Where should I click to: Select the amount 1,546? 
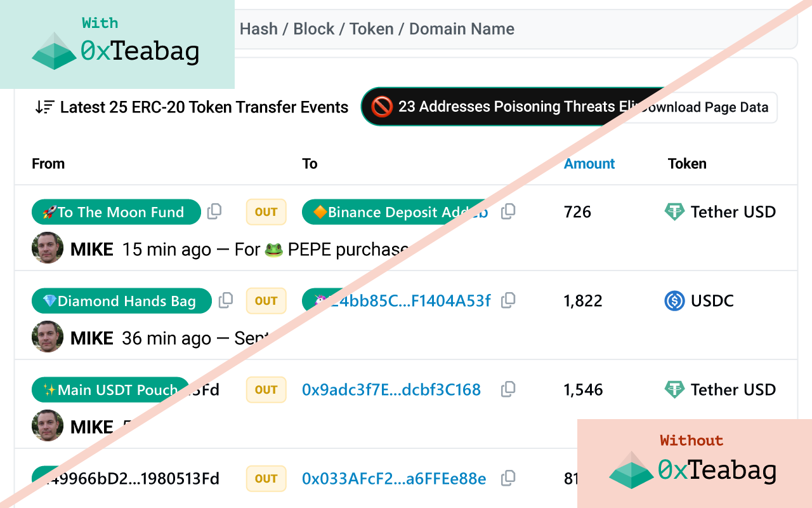tap(583, 389)
